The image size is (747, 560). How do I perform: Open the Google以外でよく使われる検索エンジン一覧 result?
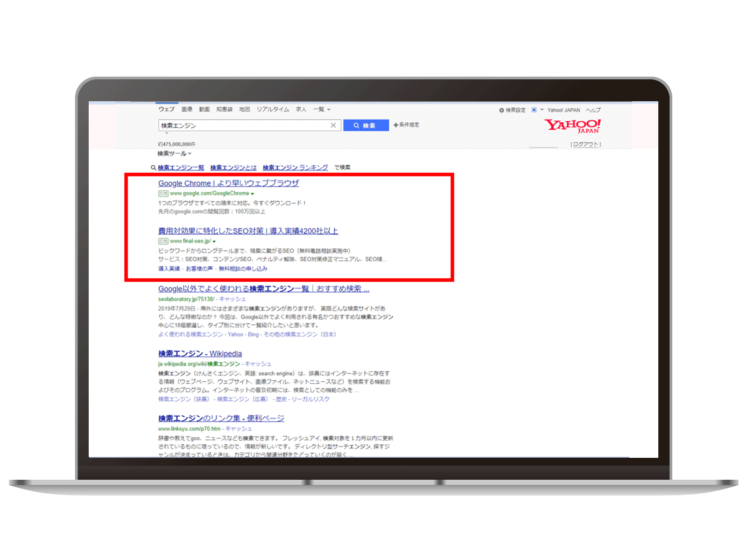[x=264, y=289]
